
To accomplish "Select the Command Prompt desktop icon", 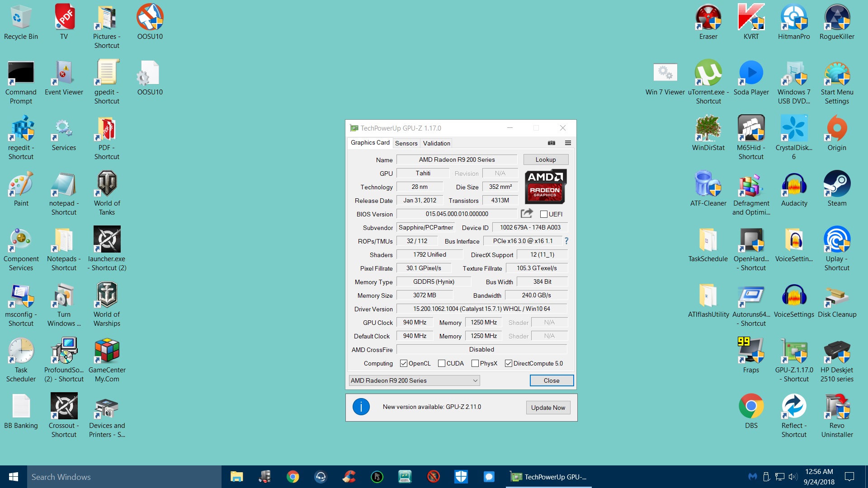I will tap(21, 82).
